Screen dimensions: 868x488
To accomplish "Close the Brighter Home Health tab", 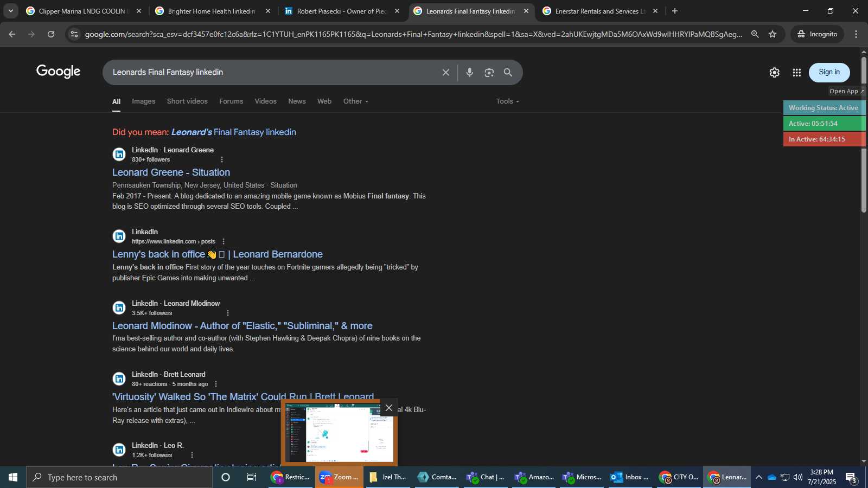I will tap(267, 11).
